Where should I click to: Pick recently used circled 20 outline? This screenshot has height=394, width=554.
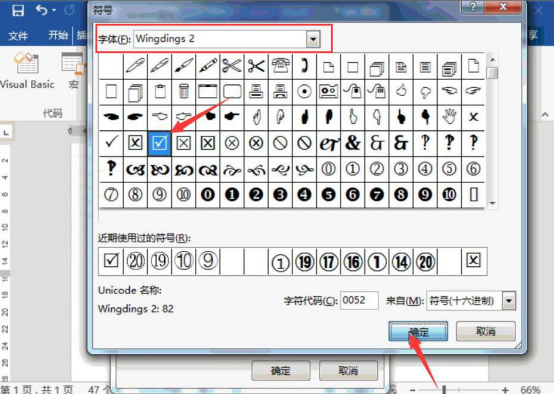click(x=135, y=261)
